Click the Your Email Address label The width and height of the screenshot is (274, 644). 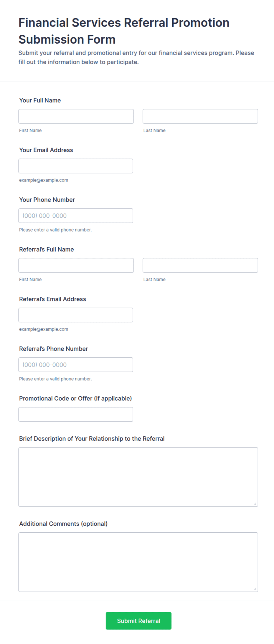[x=46, y=150]
